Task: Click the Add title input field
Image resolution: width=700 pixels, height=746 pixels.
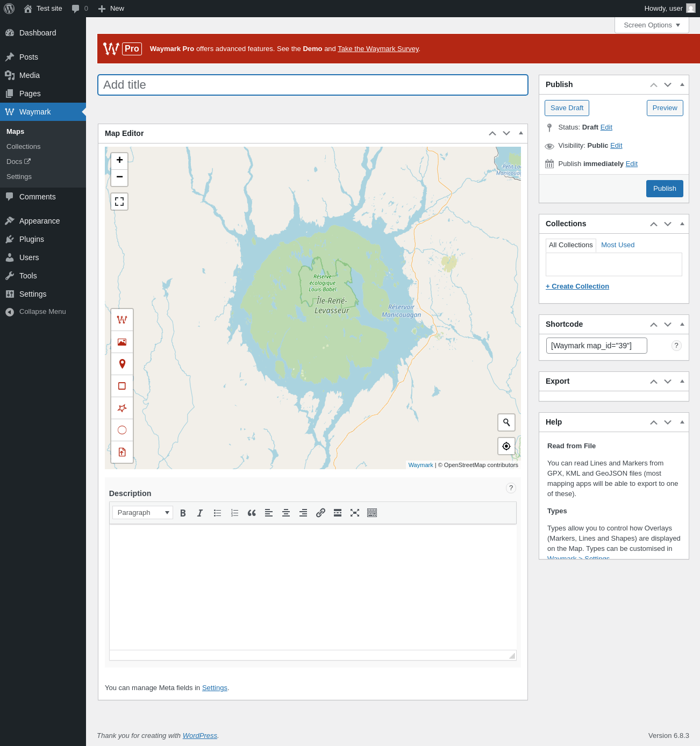Action: 313,85
